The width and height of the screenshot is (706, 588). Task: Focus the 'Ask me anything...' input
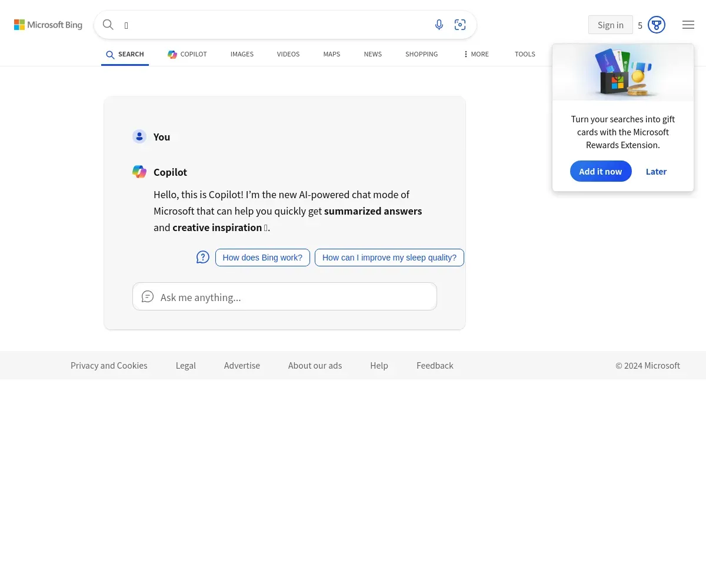coord(285,296)
